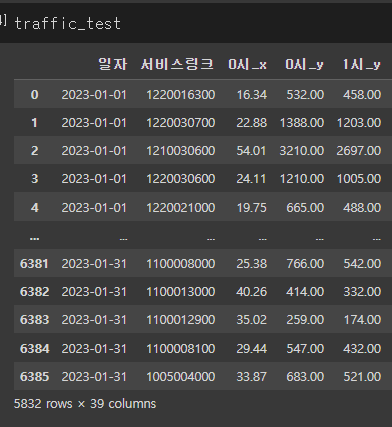Image resolution: width=392 pixels, height=427 pixels.
Task: Click service link cell 1220030600
Action: click(x=181, y=179)
